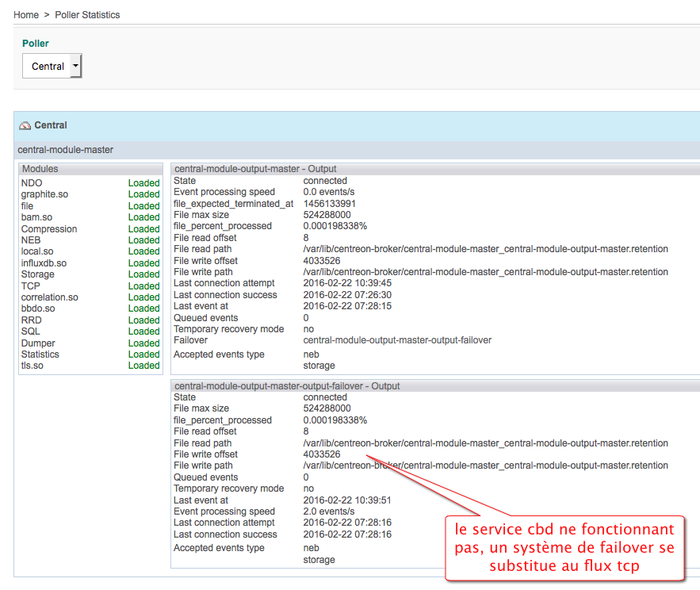Click the Modules panel header
700x590 pixels.
(40, 169)
